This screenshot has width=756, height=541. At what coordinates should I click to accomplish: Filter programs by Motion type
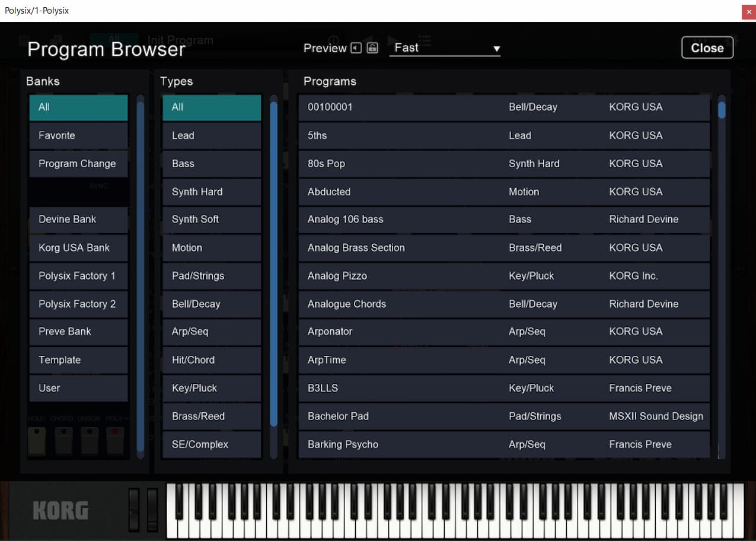point(212,247)
